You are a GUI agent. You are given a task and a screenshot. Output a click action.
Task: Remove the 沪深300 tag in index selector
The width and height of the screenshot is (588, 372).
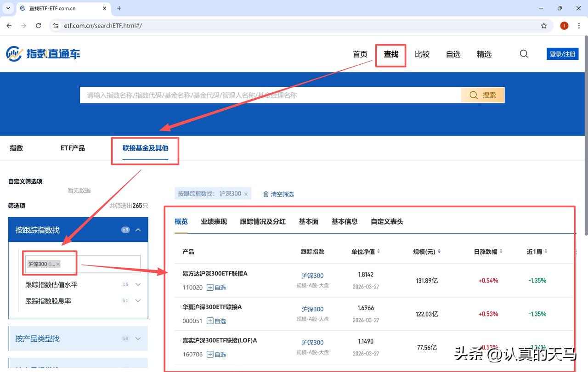coord(58,264)
